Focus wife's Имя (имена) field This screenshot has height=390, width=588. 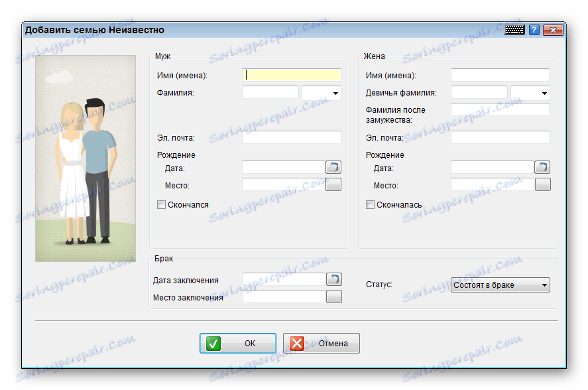tap(500, 75)
